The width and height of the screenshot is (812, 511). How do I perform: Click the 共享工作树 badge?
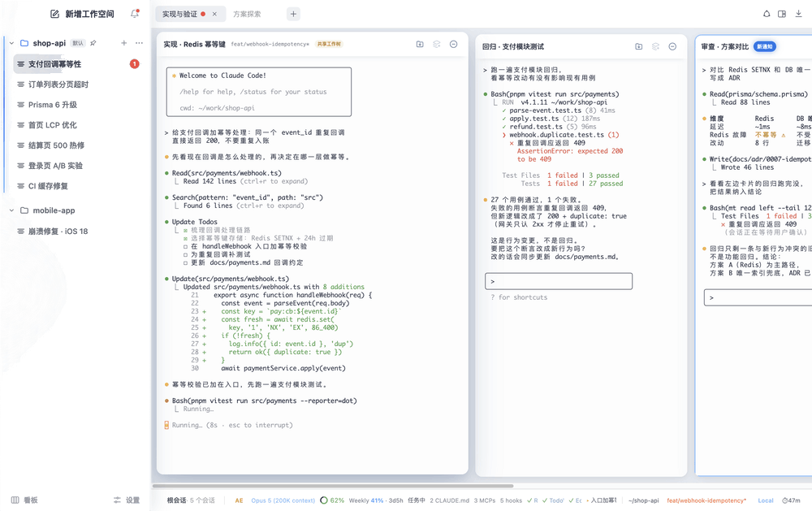click(x=330, y=44)
